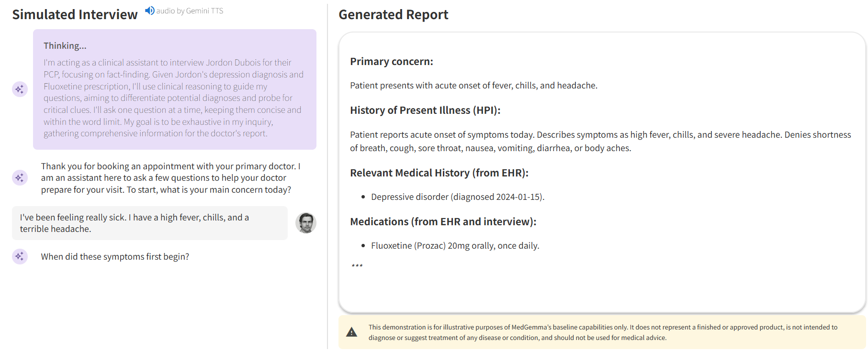Click the 'Thinking...' heading
The width and height of the screenshot is (868, 351).
coord(65,46)
